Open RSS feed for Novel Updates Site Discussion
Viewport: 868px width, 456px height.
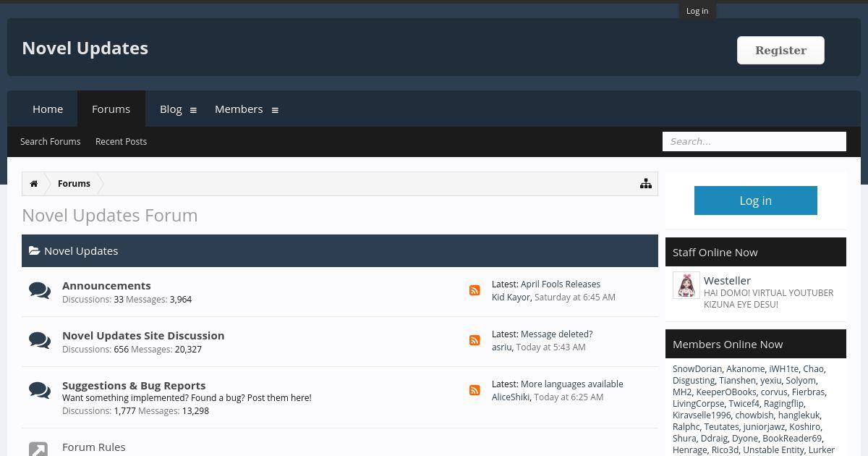click(475, 340)
